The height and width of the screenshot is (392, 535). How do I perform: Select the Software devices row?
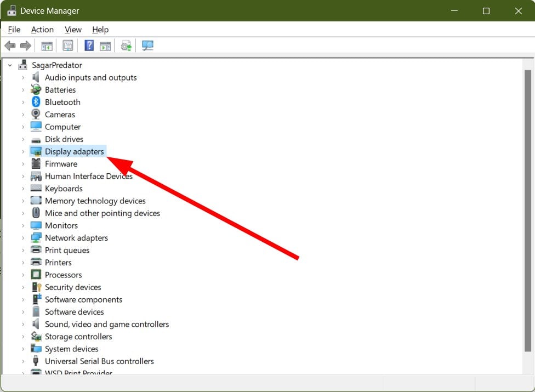67,312
